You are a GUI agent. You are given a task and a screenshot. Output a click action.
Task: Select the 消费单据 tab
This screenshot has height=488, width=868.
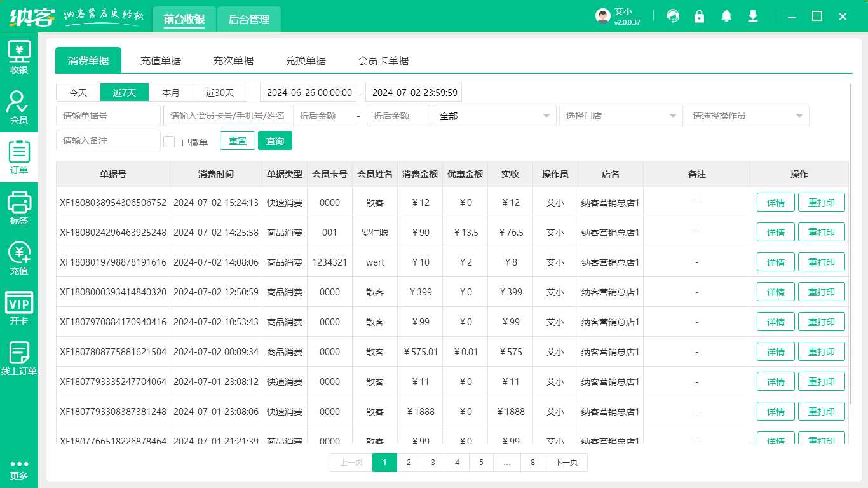pyautogui.click(x=88, y=60)
